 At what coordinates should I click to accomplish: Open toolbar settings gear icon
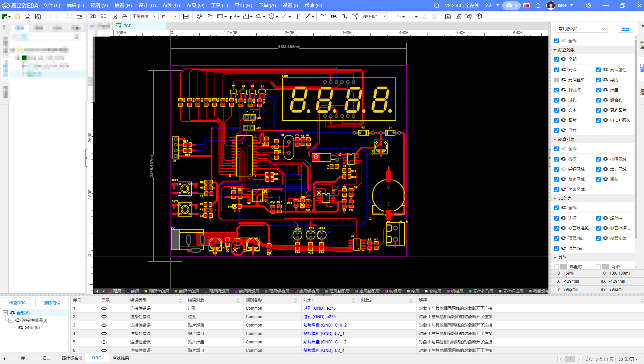[x=479, y=16]
